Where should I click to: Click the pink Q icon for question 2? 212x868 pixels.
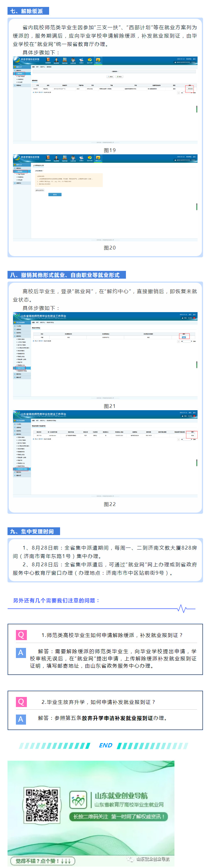click(21, 702)
